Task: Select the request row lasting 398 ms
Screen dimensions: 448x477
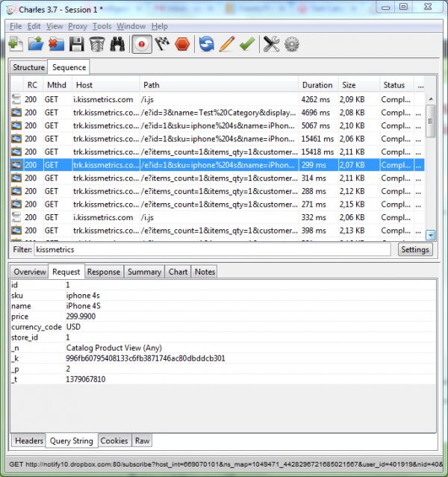Action: point(217,230)
